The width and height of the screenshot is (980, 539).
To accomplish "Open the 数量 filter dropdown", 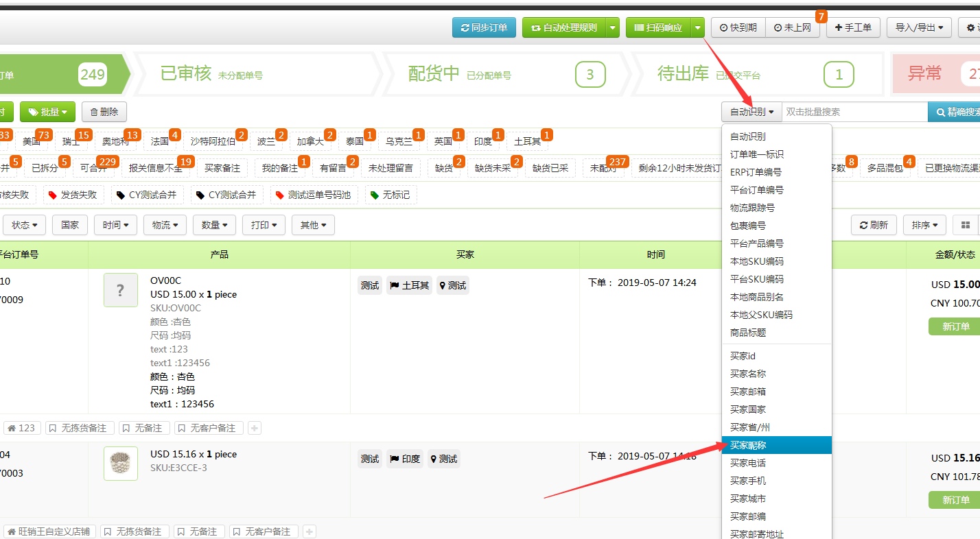I will (215, 225).
